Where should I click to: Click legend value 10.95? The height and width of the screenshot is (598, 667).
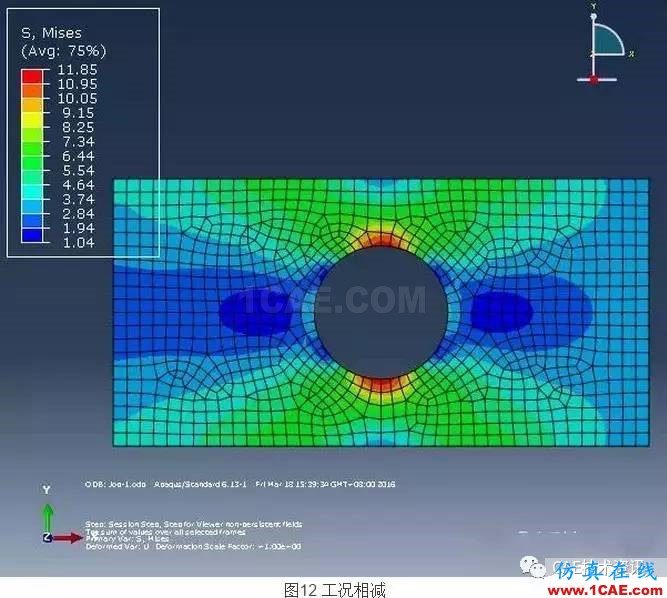pyautogui.click(x=77, y=84)
